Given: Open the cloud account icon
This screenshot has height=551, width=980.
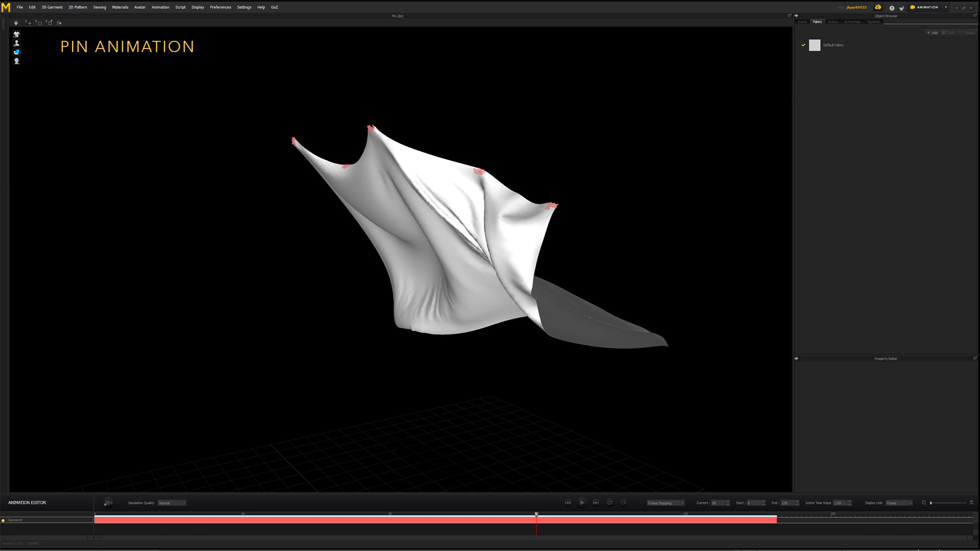Looking at the screenshot, I should (x=878, y=7).
